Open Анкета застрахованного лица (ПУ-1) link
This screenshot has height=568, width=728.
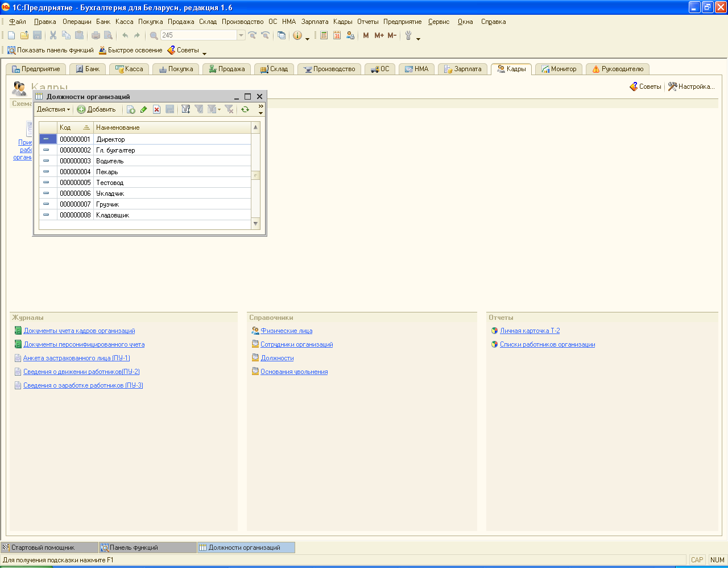tap(76, 358)
